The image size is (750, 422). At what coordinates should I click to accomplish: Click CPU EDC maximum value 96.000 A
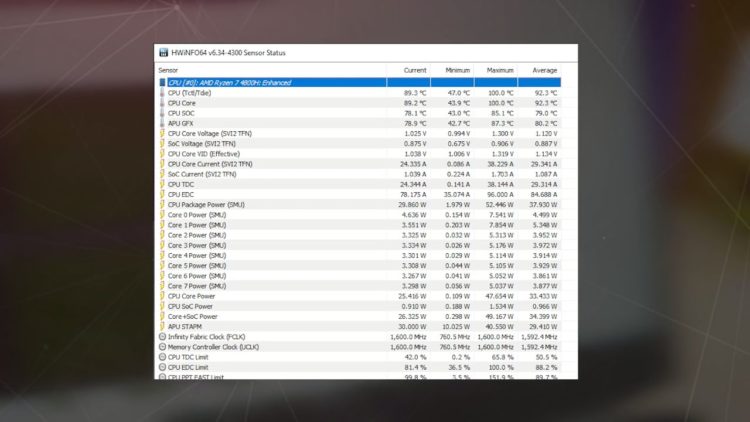(x=500, y=194)
